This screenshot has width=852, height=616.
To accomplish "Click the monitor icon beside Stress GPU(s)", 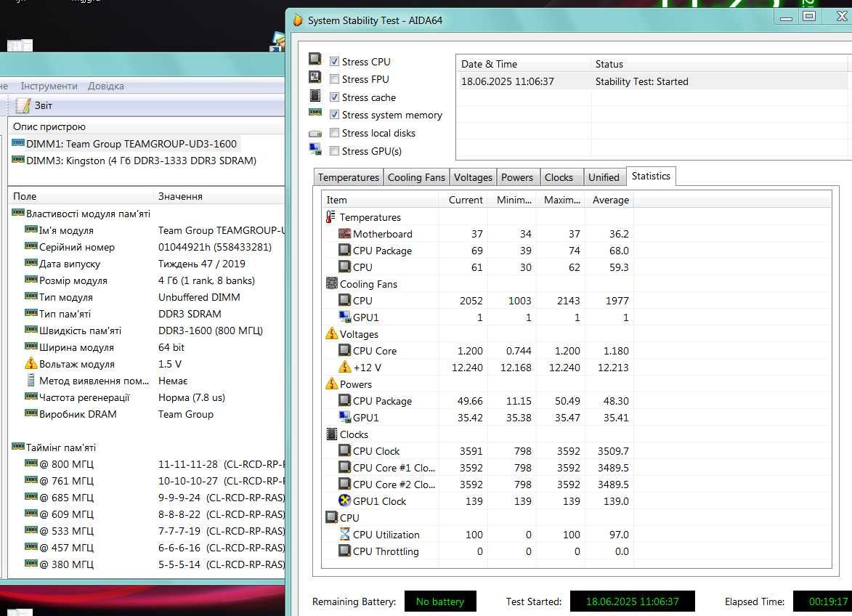I will click(x=315, y=149).
